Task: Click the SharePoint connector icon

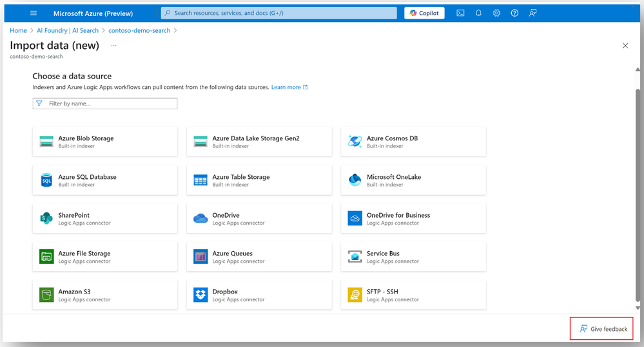Action: tap(46, 218)
